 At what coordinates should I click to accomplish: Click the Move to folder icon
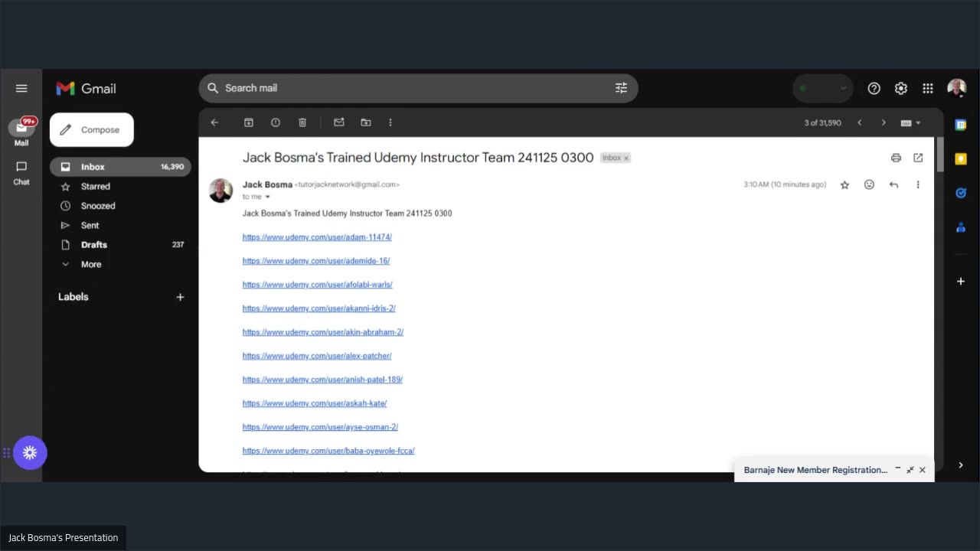366,122
